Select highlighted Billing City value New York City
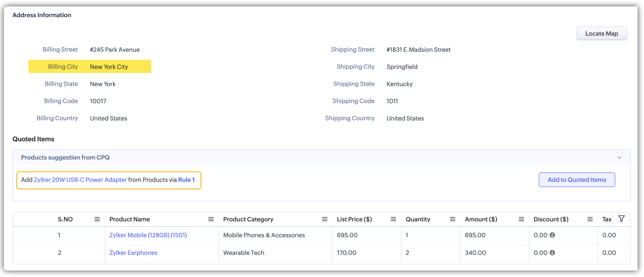The width and height of the screenshot is (644, 277). [109, 67]
